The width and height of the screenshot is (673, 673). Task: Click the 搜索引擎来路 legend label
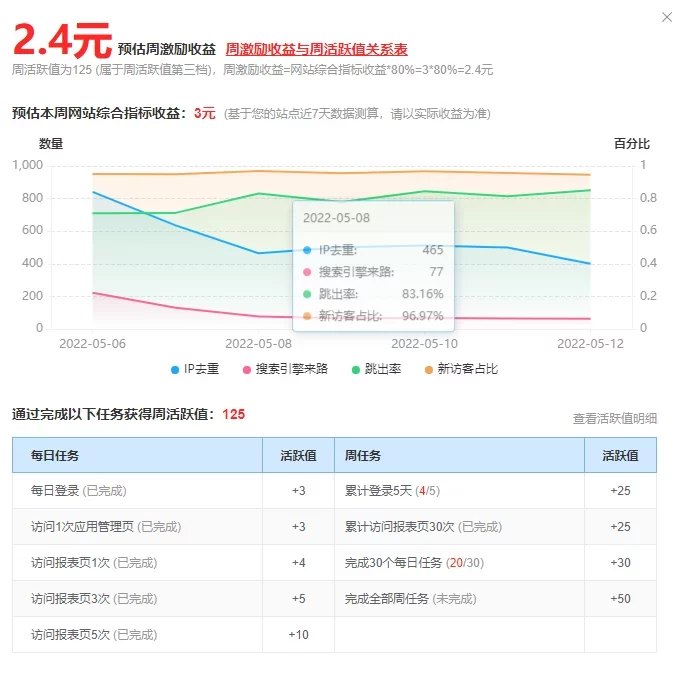coord(291,369)
